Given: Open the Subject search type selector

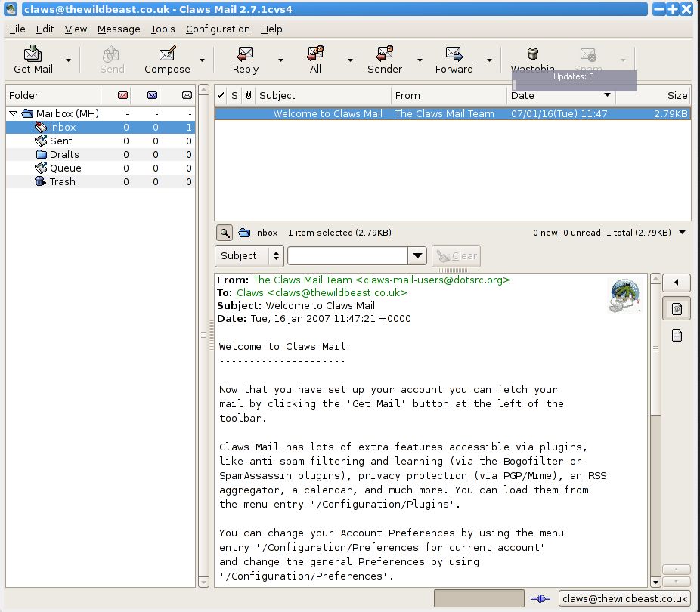Looking at the screenshot, I should click(x=249, y=255).
